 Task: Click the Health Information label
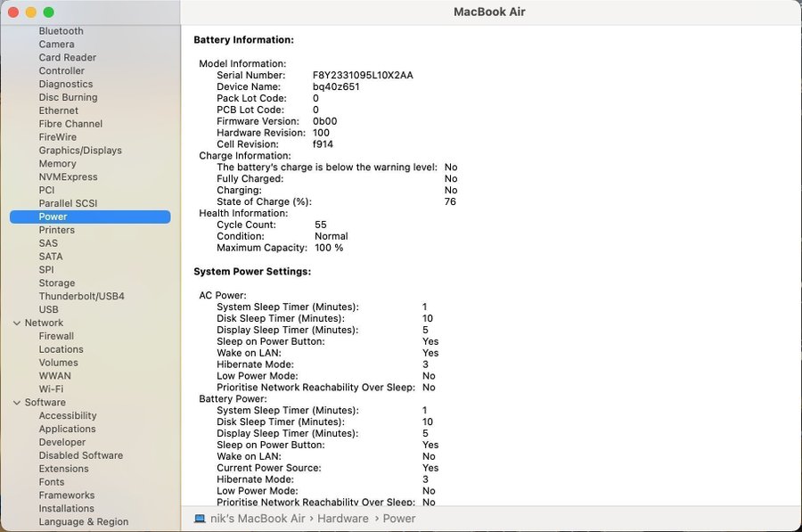click(x=243, y=213)
